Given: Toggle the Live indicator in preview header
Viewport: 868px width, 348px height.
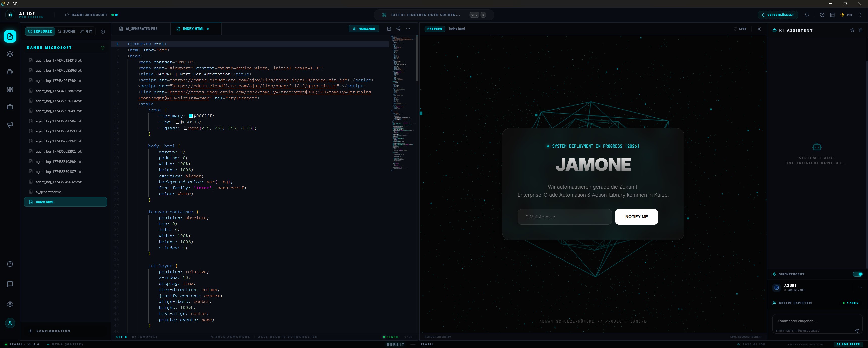Looking at the screenshot, I should tap(740, 29).
